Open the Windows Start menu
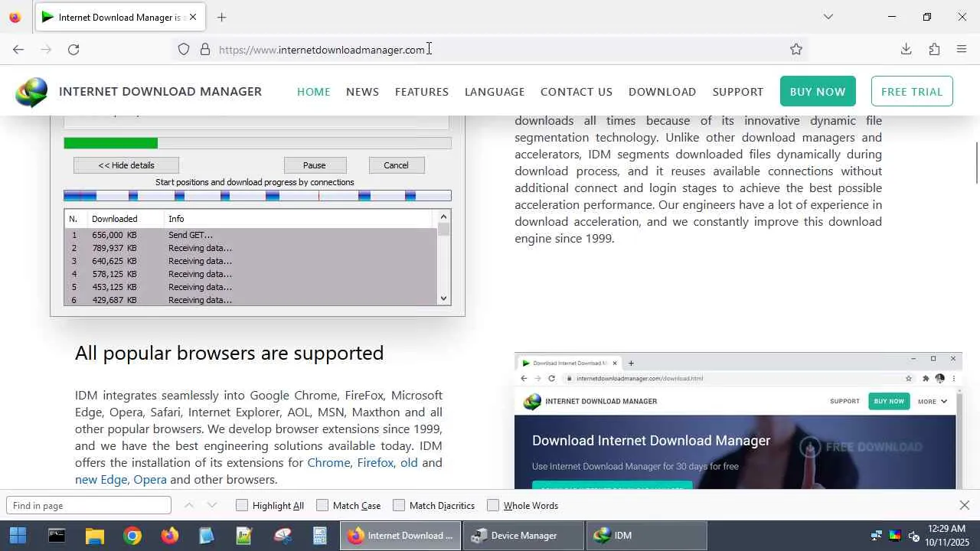This screenshot has height=551, width=980. 18,536
